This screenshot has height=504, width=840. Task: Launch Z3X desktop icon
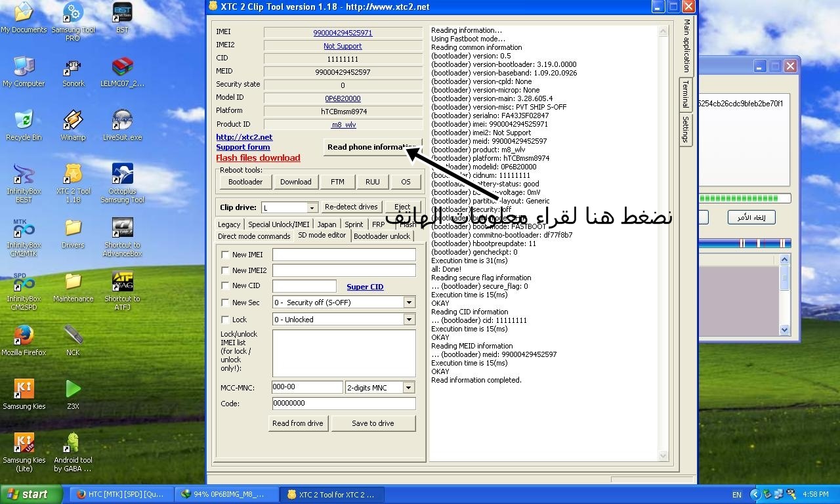(x=73, y=395)
